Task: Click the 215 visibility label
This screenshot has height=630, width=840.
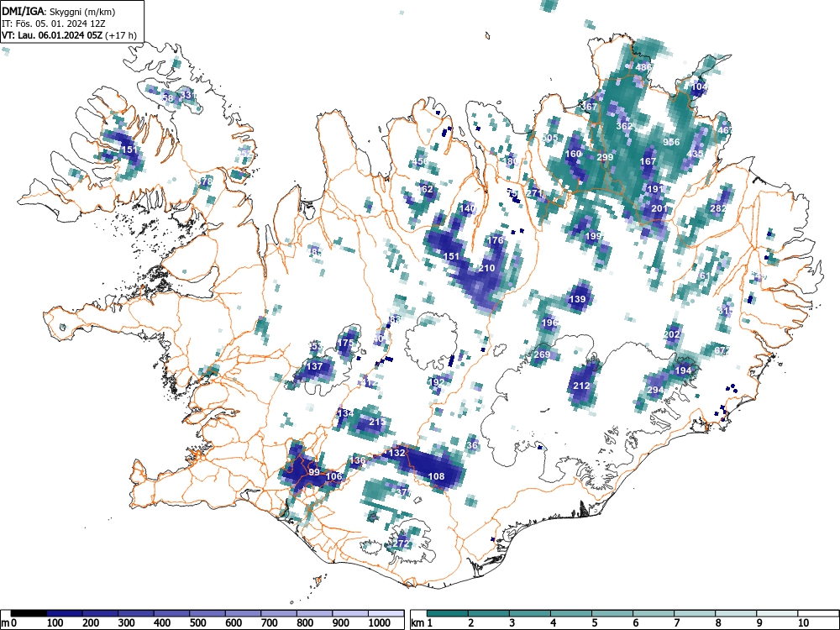Action: click(377, 423)
